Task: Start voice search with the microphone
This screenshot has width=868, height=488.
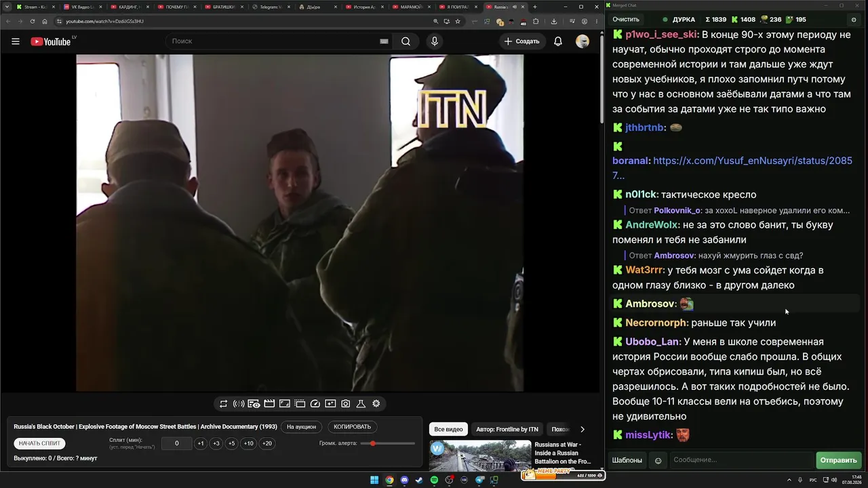Action: pyautogui.click(x=435, y=41)
